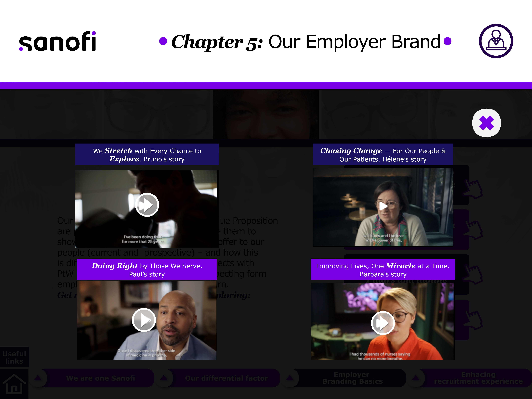
Task: Go to home via house icon
Action: point(14,384)
